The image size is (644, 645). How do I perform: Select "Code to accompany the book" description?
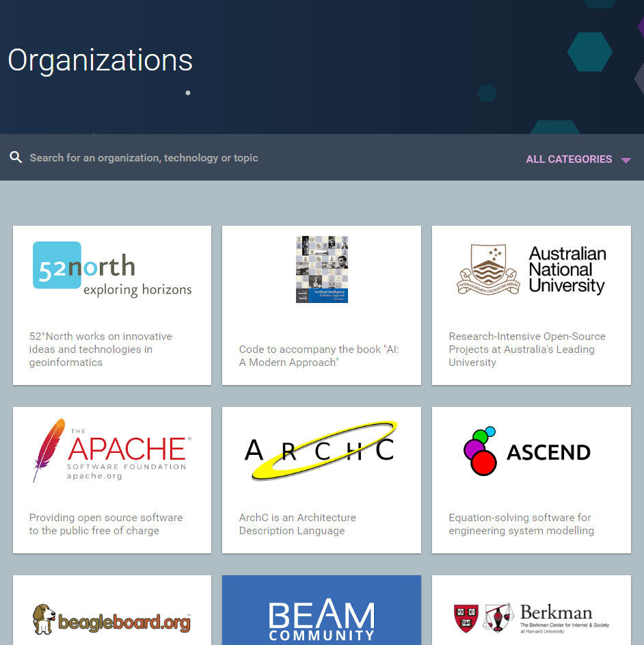tap(319, 356)
